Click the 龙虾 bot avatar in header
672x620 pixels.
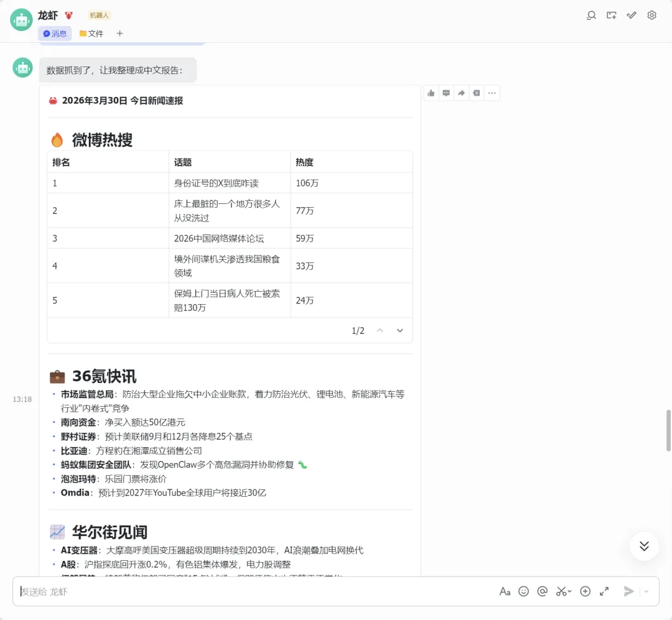[21, 20]
